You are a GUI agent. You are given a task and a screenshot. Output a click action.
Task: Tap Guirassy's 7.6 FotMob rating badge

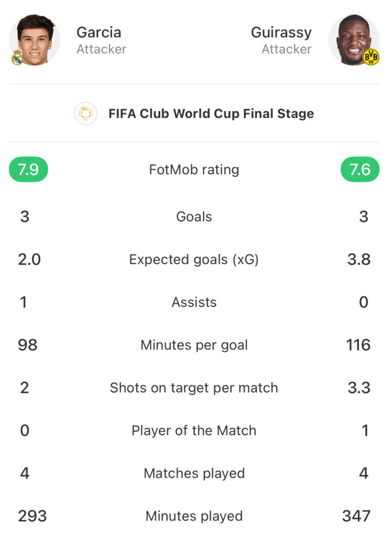click(360, 169)
